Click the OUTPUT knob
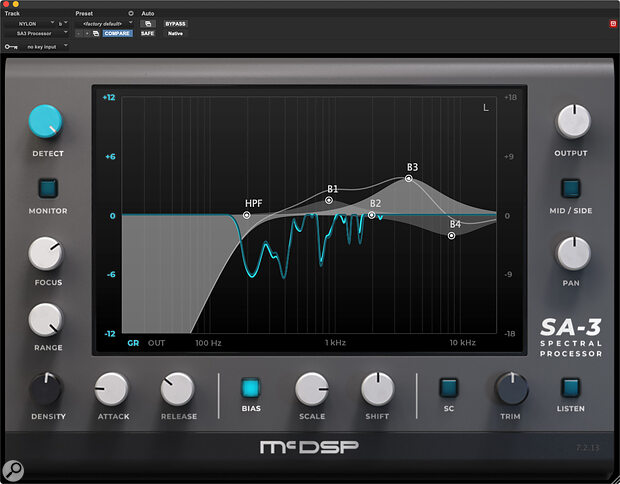 [x=572, y=121]
